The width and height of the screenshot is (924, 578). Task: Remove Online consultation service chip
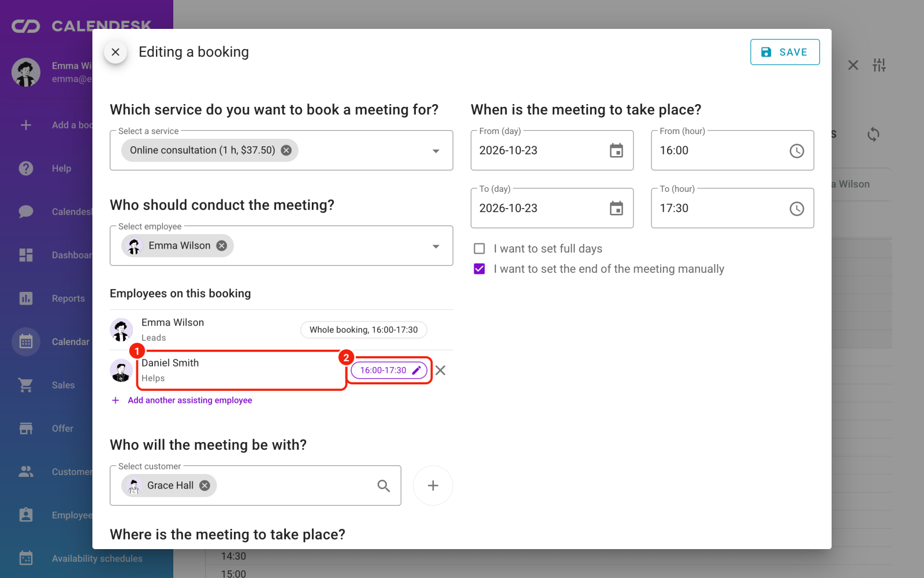coord(286,150)
